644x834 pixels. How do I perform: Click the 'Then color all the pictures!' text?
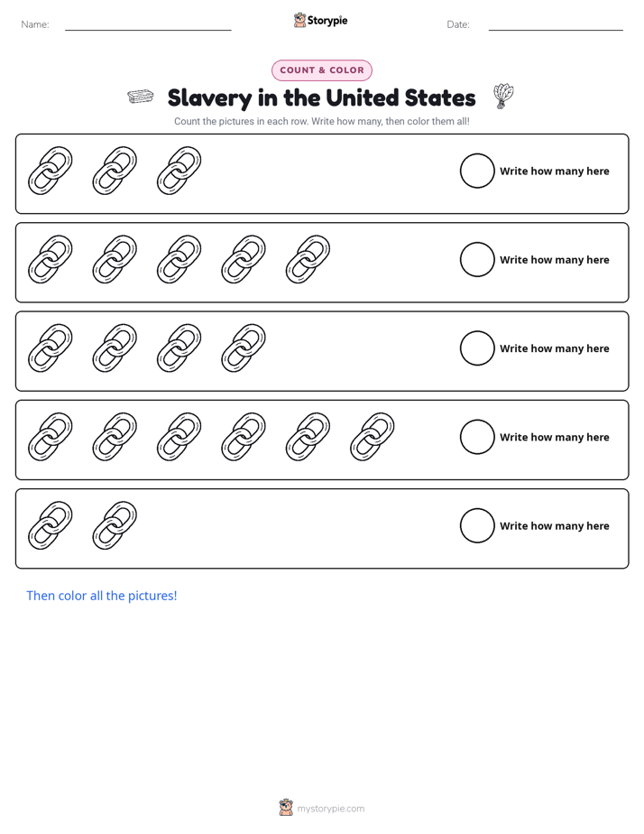click(102, 596)
